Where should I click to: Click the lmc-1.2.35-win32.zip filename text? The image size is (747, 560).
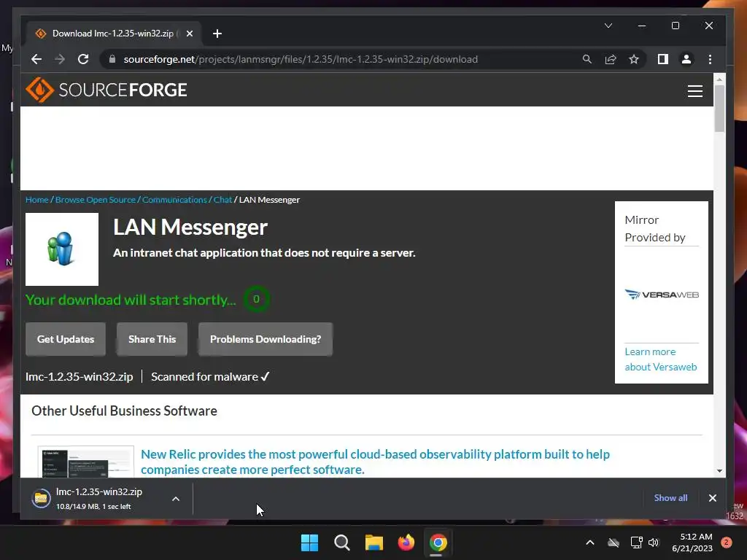coord(79,377)
